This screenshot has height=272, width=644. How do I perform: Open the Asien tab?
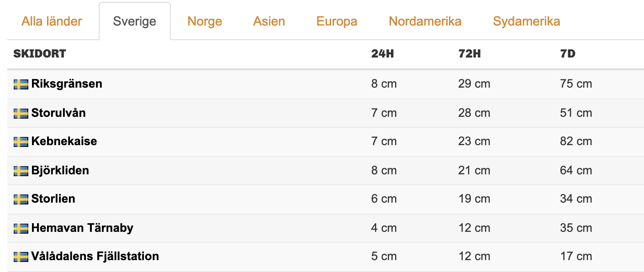(x=269, y=21)
